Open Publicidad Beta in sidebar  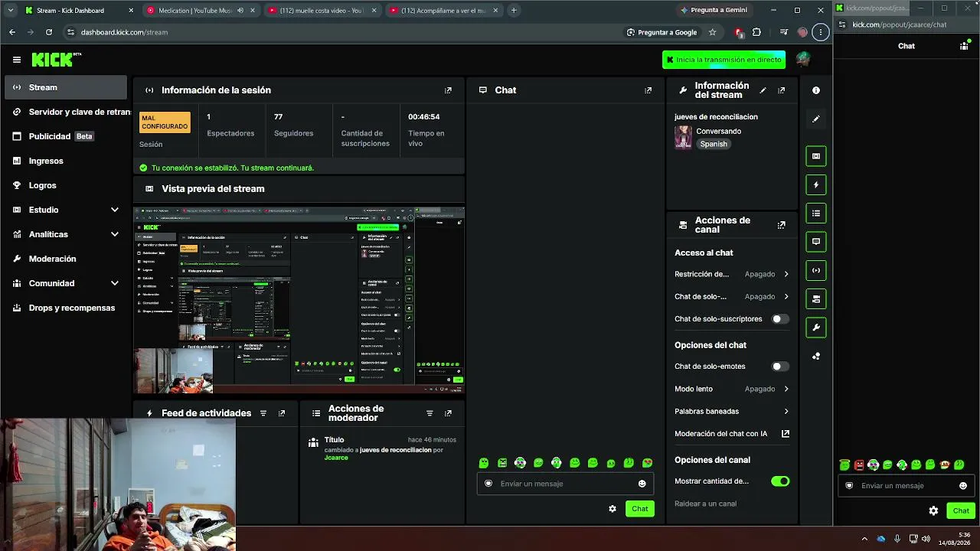pos(67,136)
